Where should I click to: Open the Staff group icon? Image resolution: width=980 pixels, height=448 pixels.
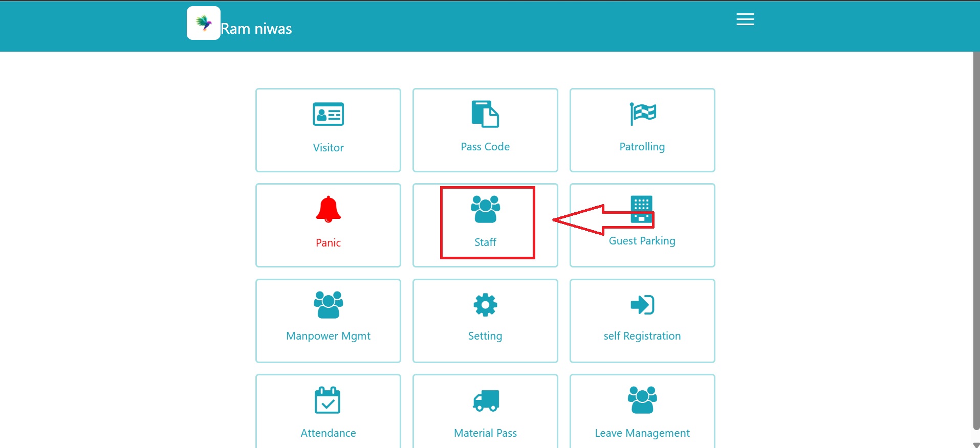(485, 209)
